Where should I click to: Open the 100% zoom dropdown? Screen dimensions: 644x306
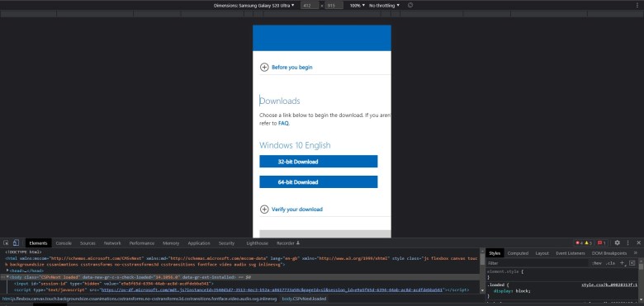[x=357, y=5]
